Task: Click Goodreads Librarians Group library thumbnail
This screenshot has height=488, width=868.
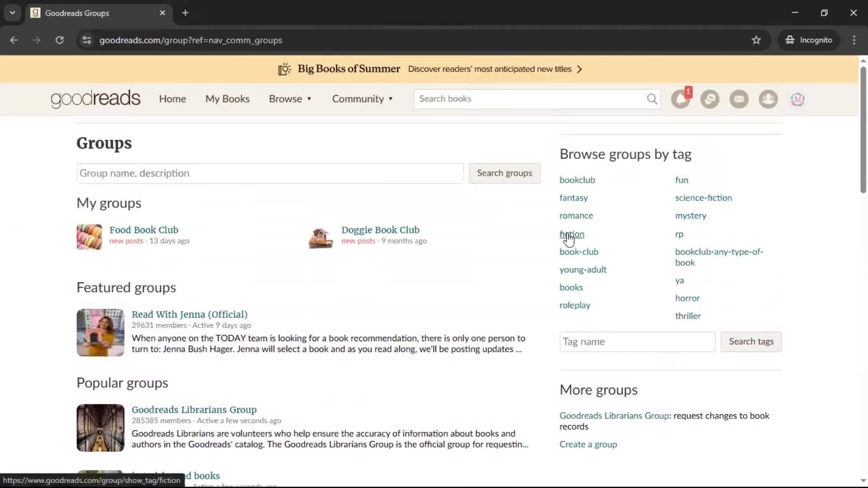Action: tap(100, 428)
